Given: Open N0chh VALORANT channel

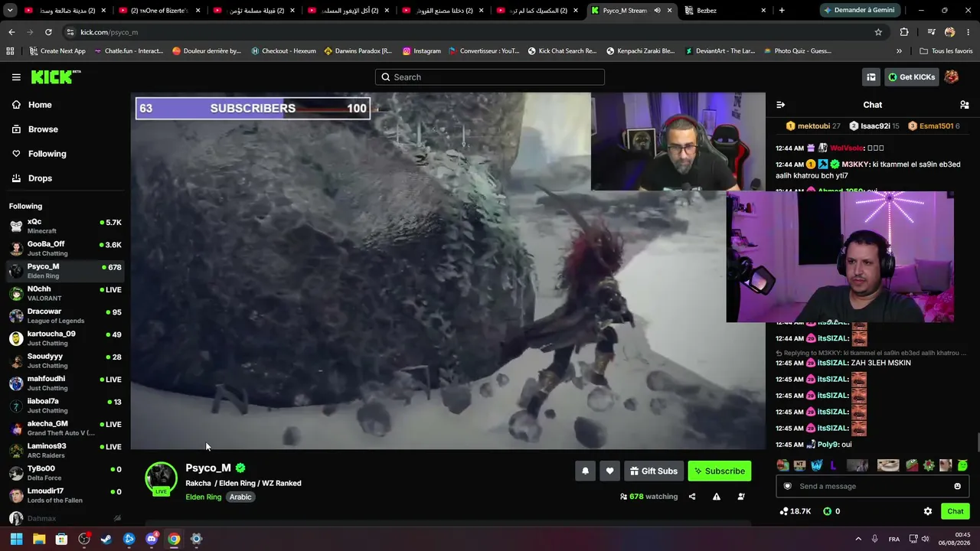Looking at the screenshot, I should click(x=65, y=293).
